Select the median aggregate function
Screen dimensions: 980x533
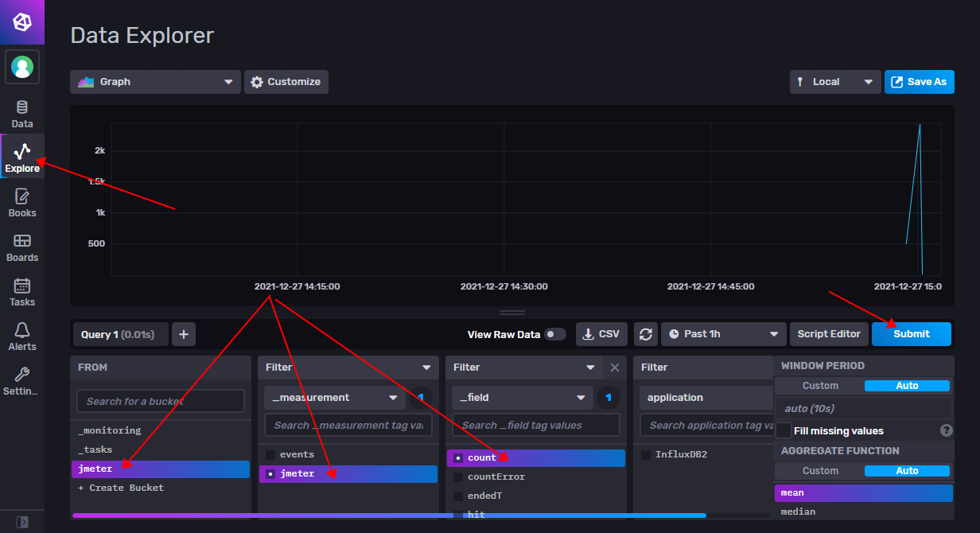863,512
